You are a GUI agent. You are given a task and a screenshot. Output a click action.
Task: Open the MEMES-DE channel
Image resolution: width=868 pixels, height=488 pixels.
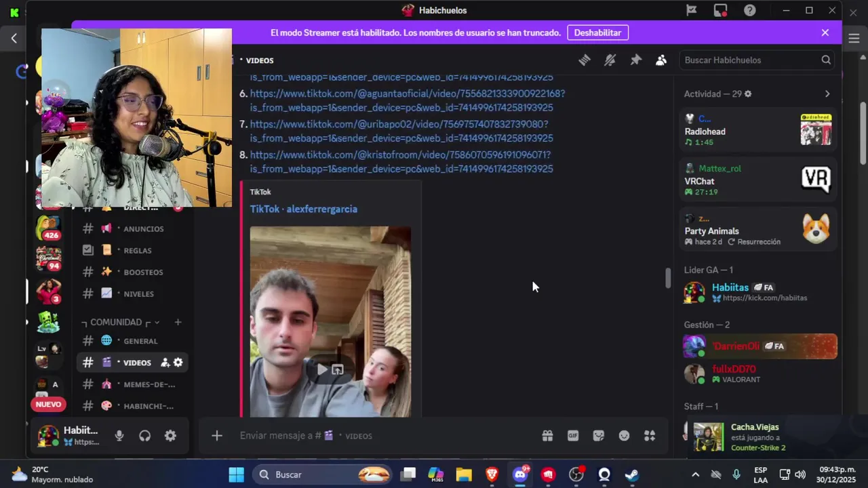coord(132,384)
